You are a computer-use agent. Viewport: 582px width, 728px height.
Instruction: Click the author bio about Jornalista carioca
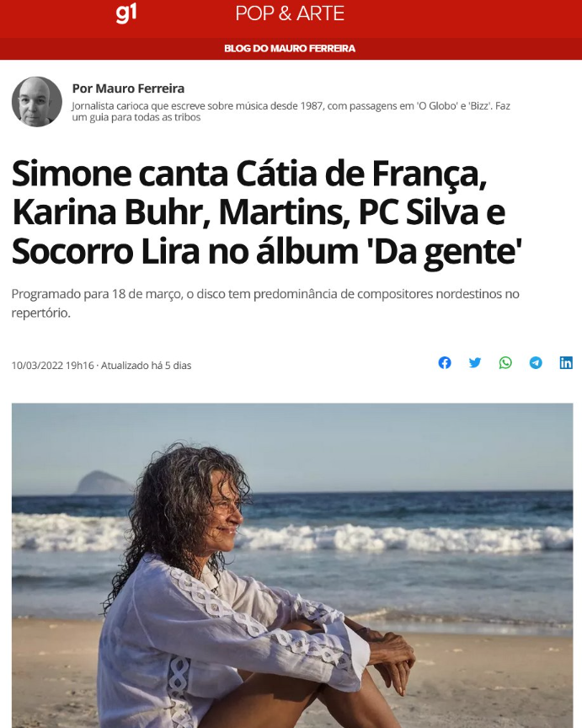(291, 111)
